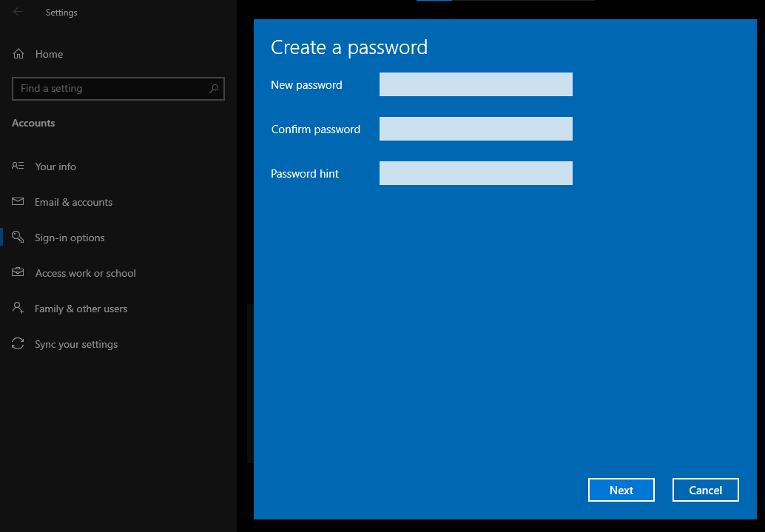The height and width of the screenshot is (532, 765).
Task: Click the back arrow in Settings
Action: coord(18,12)
